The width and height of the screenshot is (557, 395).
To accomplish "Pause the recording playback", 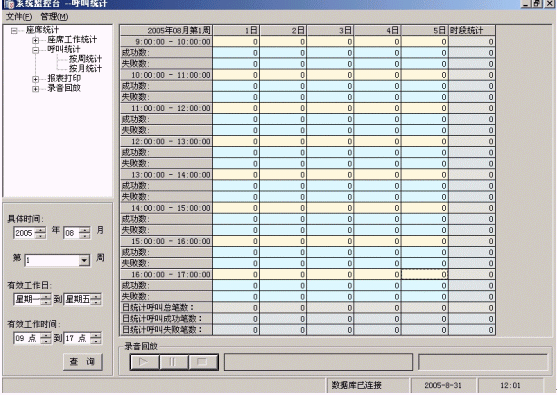I will [174, 362].
